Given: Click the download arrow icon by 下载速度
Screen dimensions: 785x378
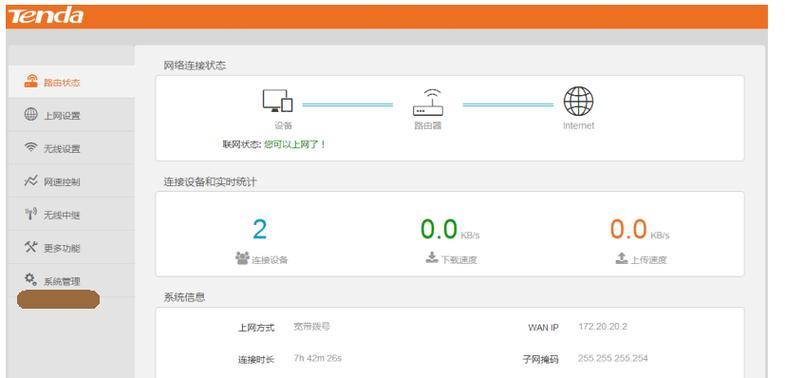Looking at the screenshot, I should 432,257.
